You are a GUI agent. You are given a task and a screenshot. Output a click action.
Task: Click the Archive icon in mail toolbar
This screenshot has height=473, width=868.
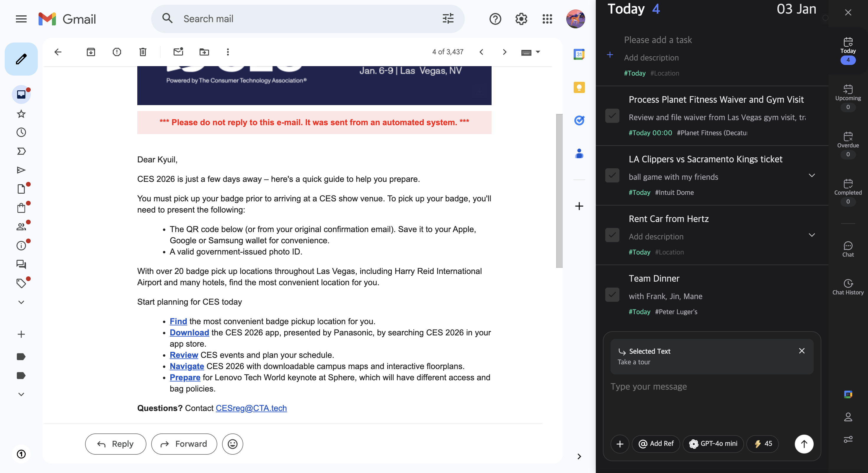(91, 52)
